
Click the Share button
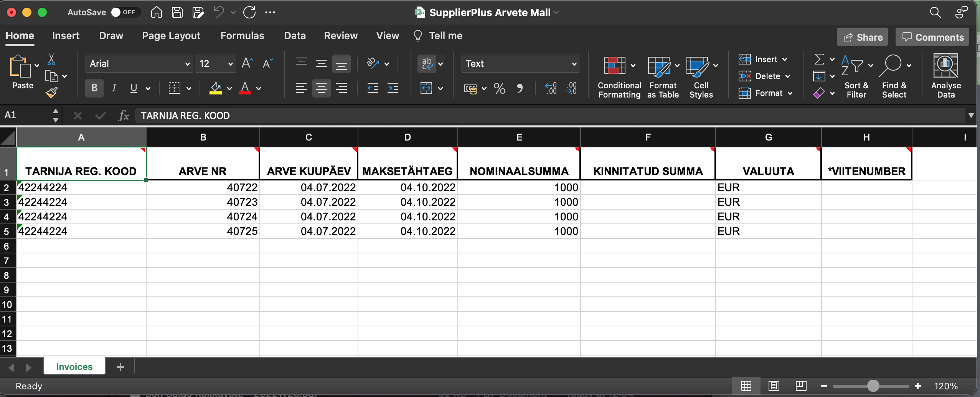(862, 37)
